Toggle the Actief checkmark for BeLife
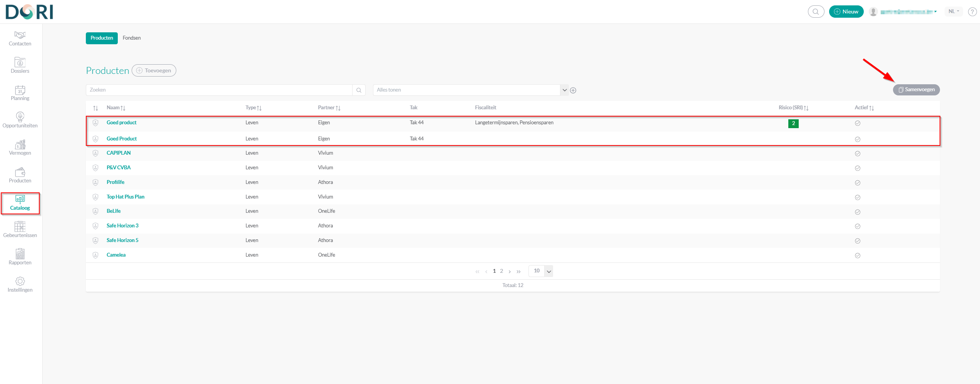This screenshot has height=384, width=980. coord(858,212)
